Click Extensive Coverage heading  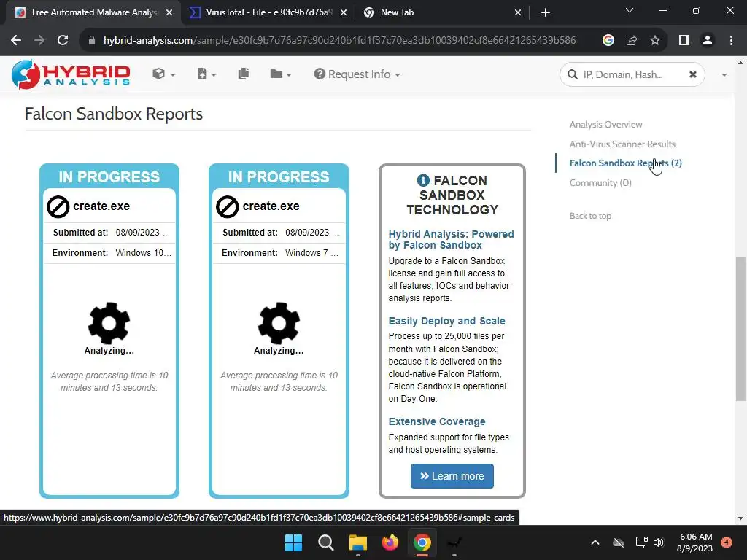437,421
